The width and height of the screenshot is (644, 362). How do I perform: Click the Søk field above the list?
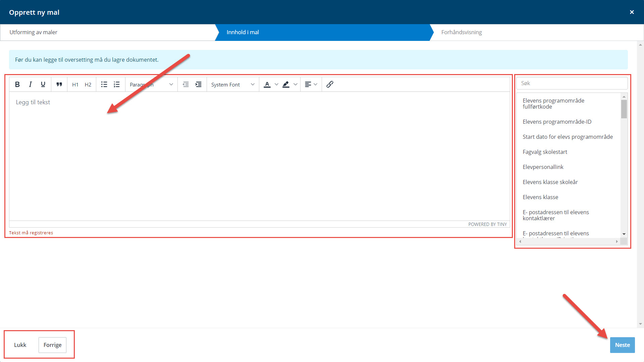[x=572, y=83]
